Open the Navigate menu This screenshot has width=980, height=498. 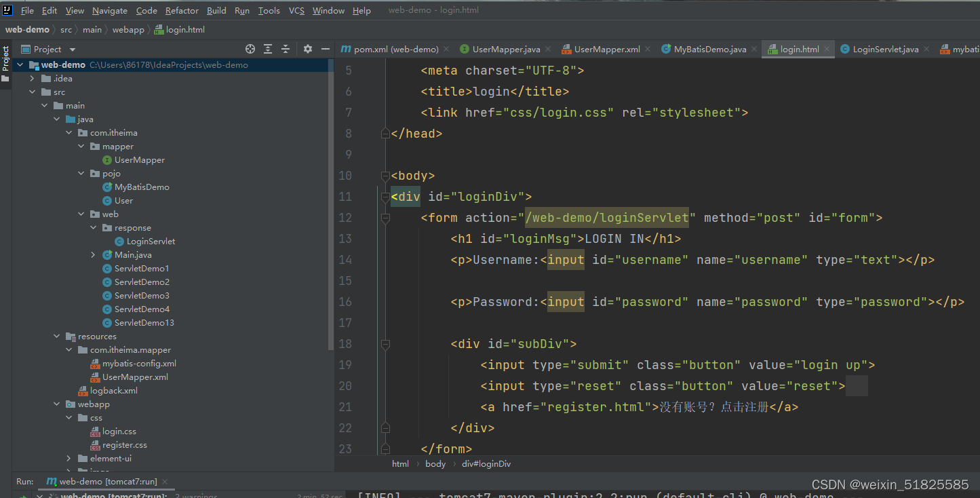click(x=110, y=10)
